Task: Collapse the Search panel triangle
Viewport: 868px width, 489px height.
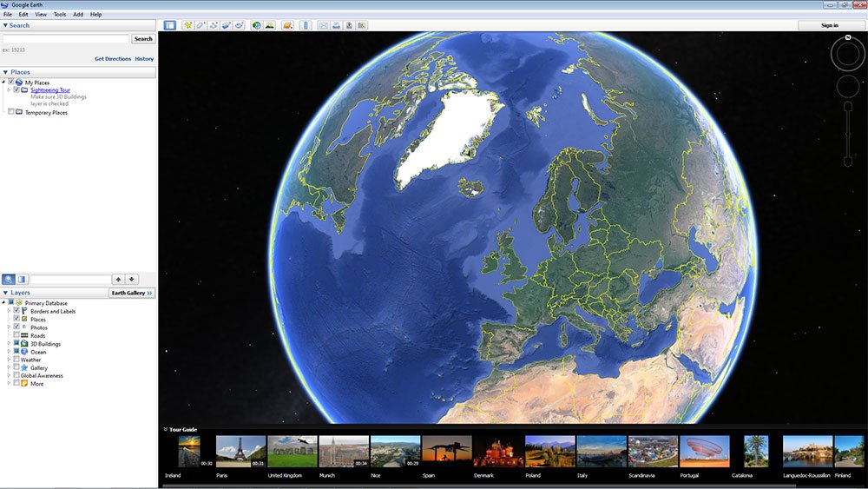Action: point(5,25)
